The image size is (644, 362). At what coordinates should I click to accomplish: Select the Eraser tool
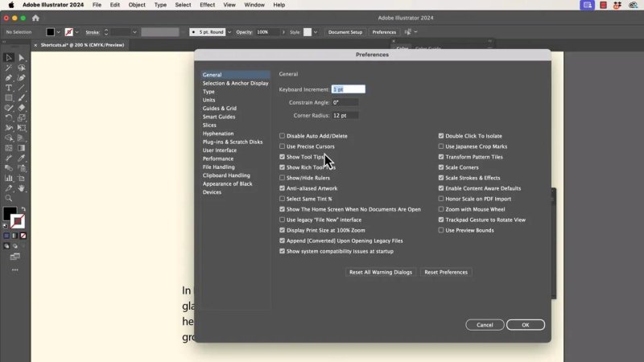click(x=22, y=108)
